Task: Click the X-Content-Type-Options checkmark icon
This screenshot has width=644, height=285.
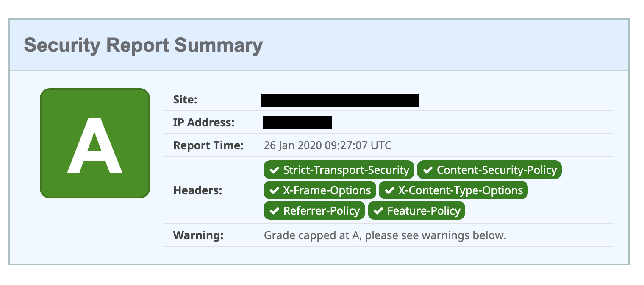Action: coord(390,190)
